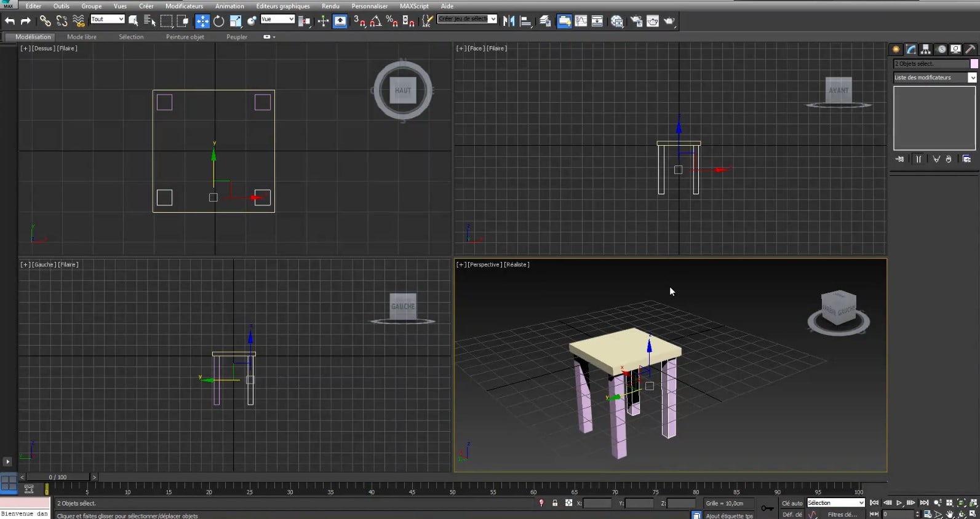Undo the last action with the Undo arrow
The image size is (980, 519).
(x=10, y=21)
